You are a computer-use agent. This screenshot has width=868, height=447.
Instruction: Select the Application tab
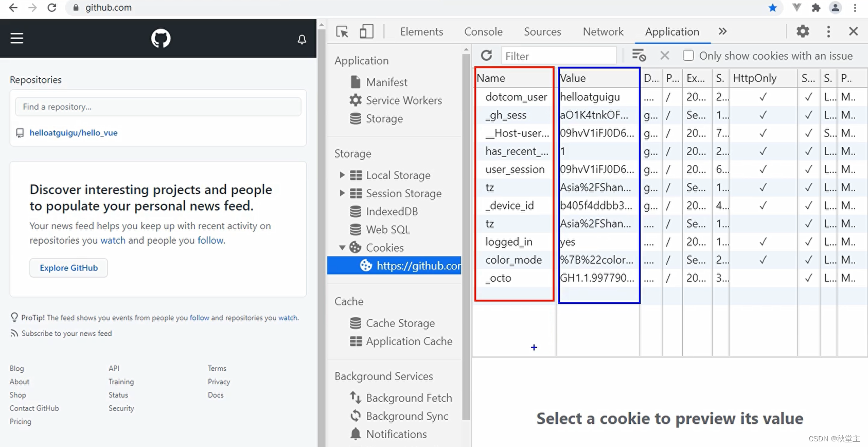point(672,32)
